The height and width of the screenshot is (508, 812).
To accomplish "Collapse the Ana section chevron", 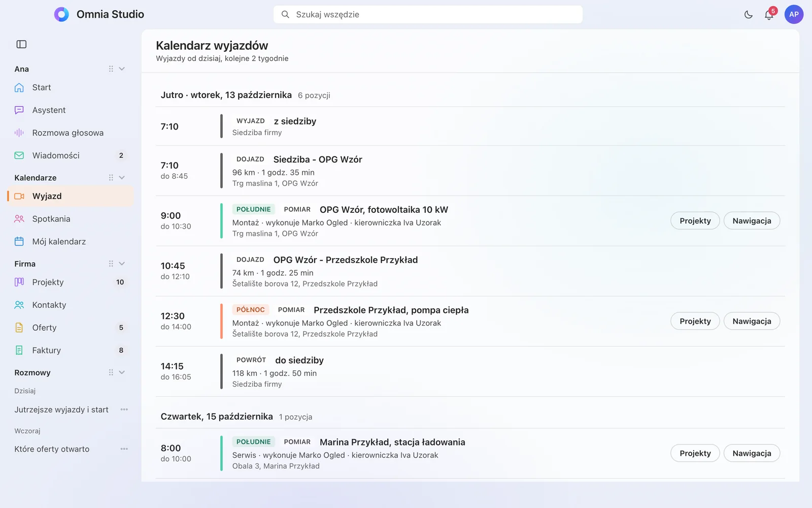I will 122,69.
